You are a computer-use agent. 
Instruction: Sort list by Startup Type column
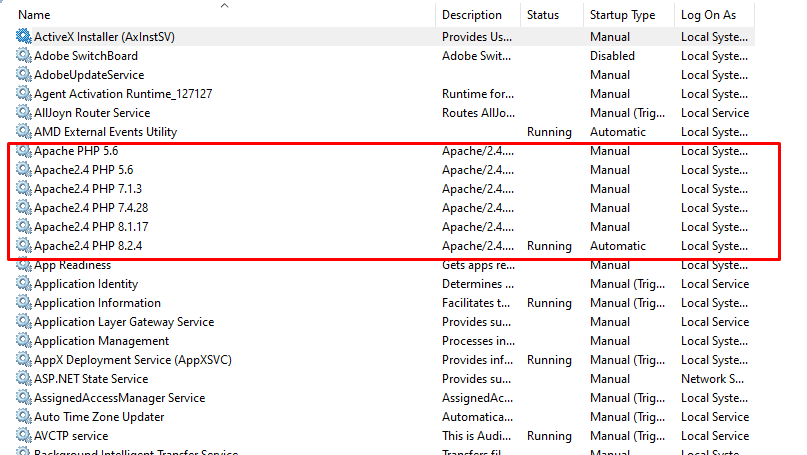(x=622, y=15)
